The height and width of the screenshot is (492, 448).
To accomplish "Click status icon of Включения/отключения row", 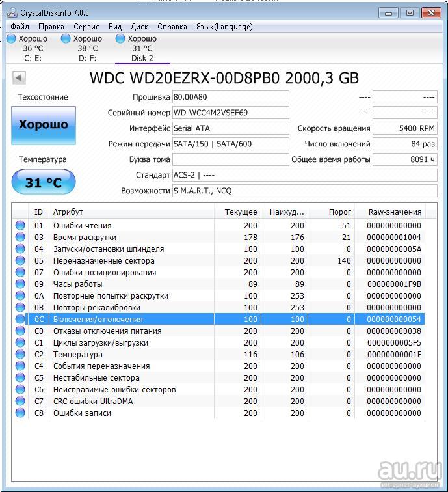I will click(20, 319).
